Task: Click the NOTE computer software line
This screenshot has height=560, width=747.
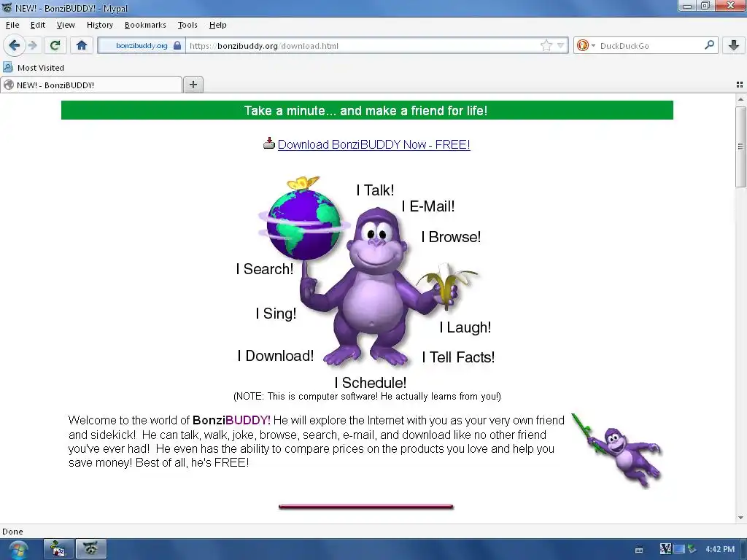Action: tap(367, 397)
